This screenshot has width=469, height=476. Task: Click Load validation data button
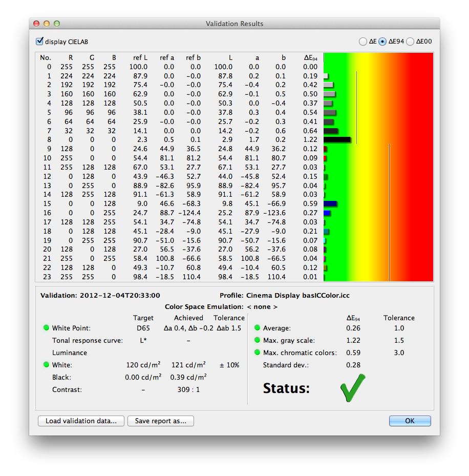pos(81,421)
